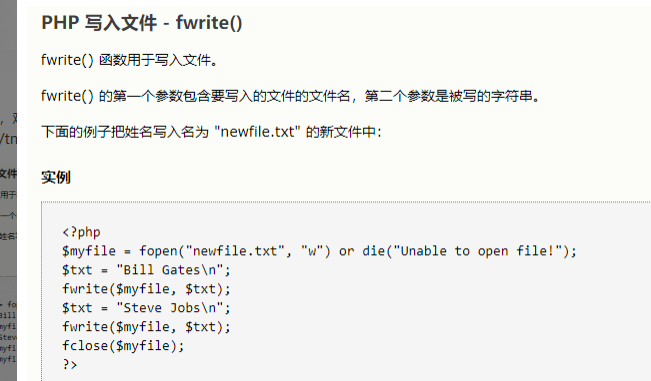Viewport: 651px width, 381px height.
Task: Click the fwrite call following the Steve Jobs line
Action: point(146,327)
